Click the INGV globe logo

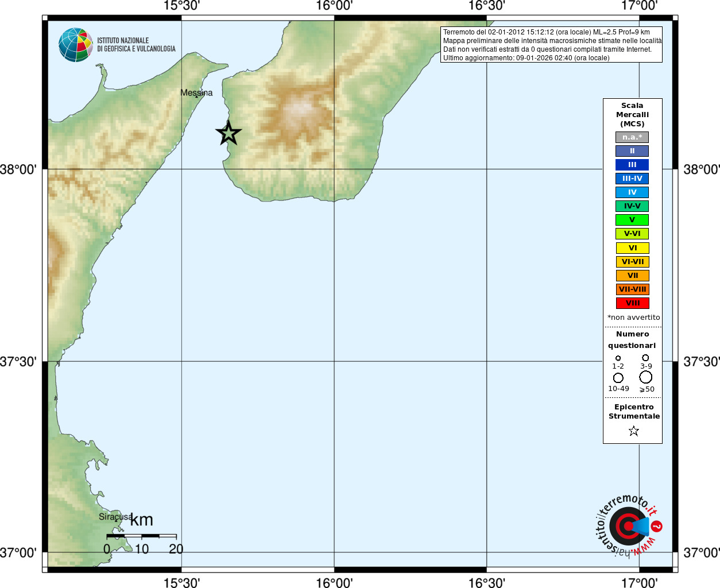tap(75, 45)
